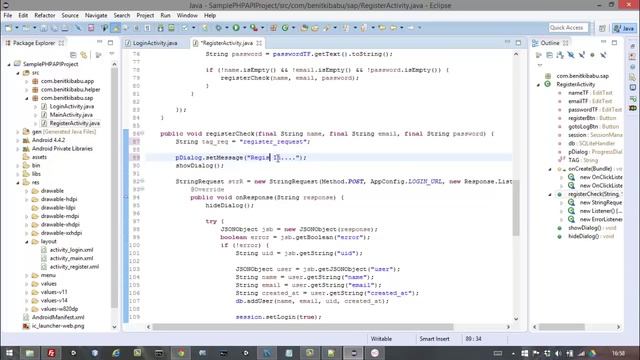
Task: Click the Open Type toolbar icon
Action: point(304,28)
